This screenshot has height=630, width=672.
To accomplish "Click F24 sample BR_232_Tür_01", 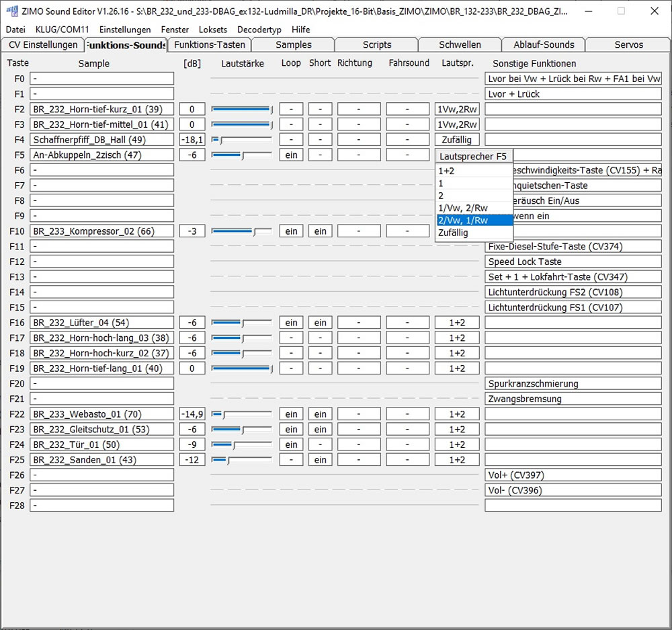I will click(x=102, y=444).
